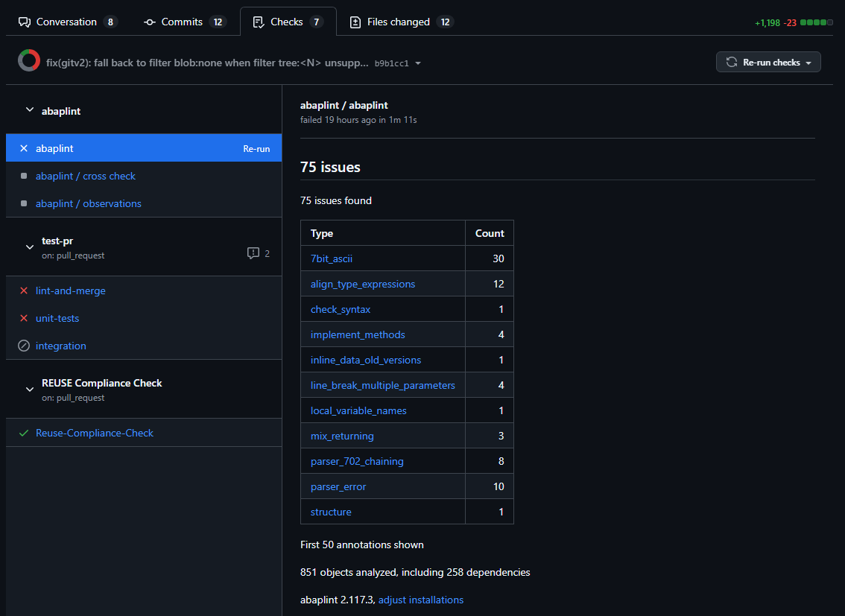The image size is (845, 616).
Task: Collapse the test-pr workflow group
Action: tap(30, 247)
